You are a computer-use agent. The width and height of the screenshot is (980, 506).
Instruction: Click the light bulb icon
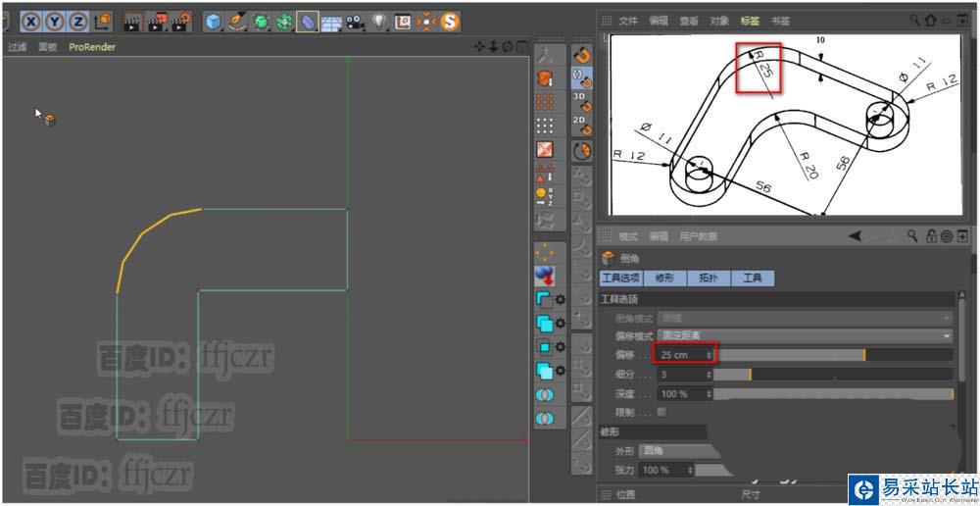pos(379,22)
